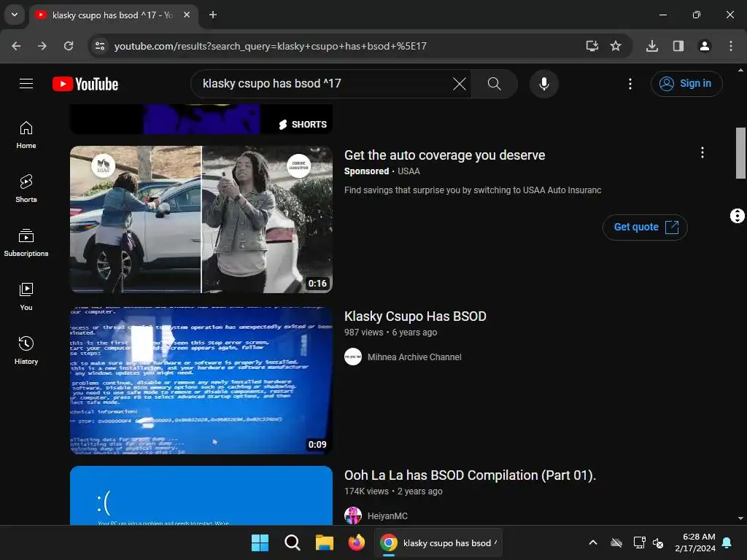Reload the page

click(x=69, y=46)
